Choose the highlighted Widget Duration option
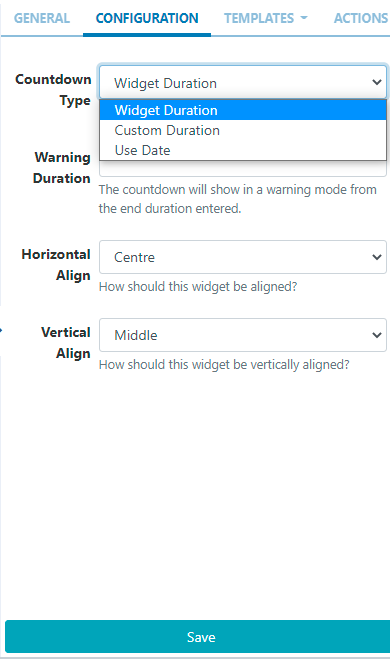Viewport: 390px width, 659px height. [x=243, y=110]
